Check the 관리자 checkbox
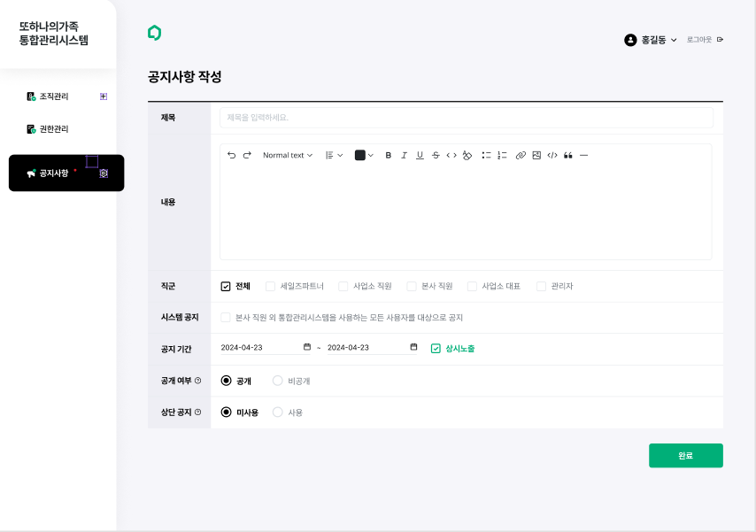The image size is (756, 532). coord(542,287)
